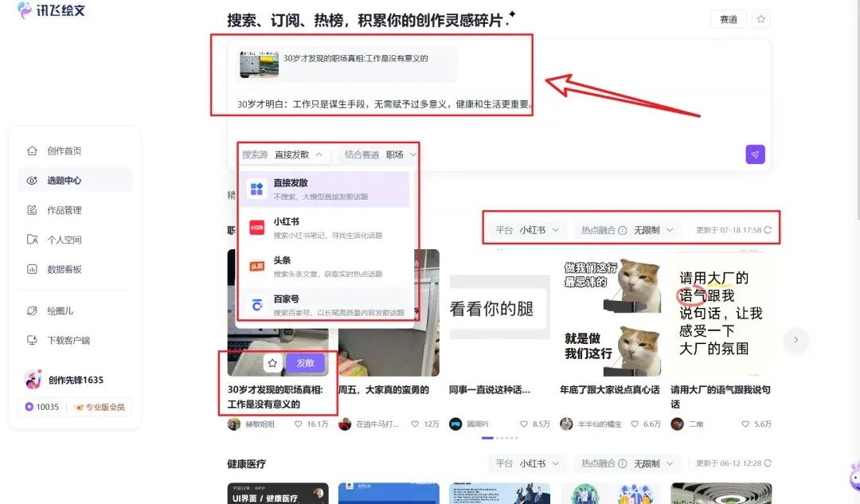This screenshot has width=860, height=504.
Task: Click the attached 30岁才发现的职场真相 reference thumbnail
Action: pyautogui.click(x=259, y=64)
